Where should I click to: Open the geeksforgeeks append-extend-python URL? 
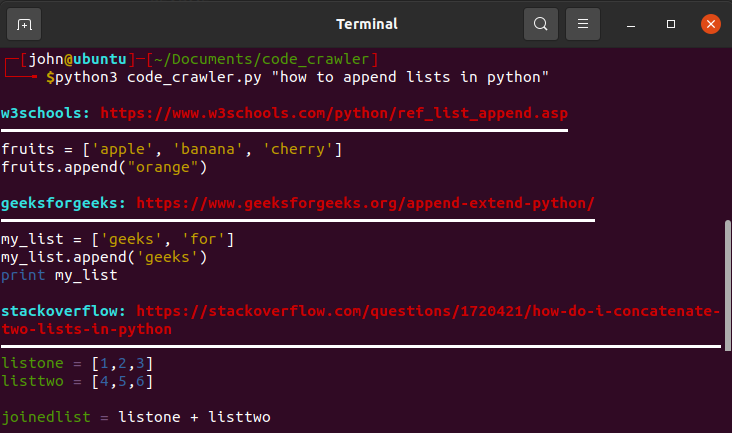tap(365, 203)
